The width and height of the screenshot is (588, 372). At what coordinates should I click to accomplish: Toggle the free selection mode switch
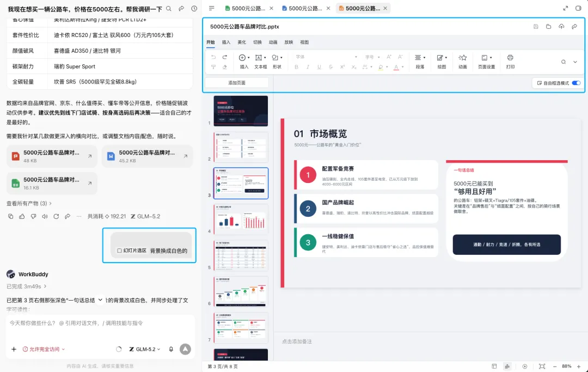576,83
